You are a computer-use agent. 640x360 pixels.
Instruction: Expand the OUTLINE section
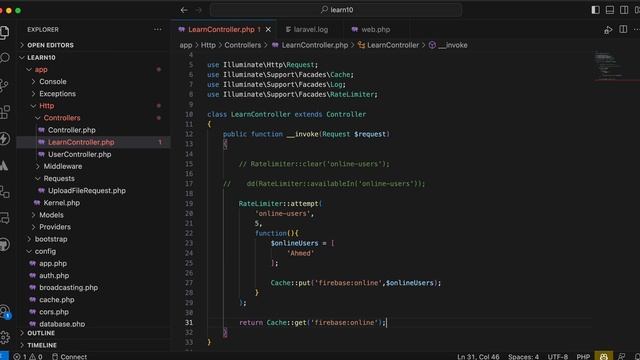(41, 333)
